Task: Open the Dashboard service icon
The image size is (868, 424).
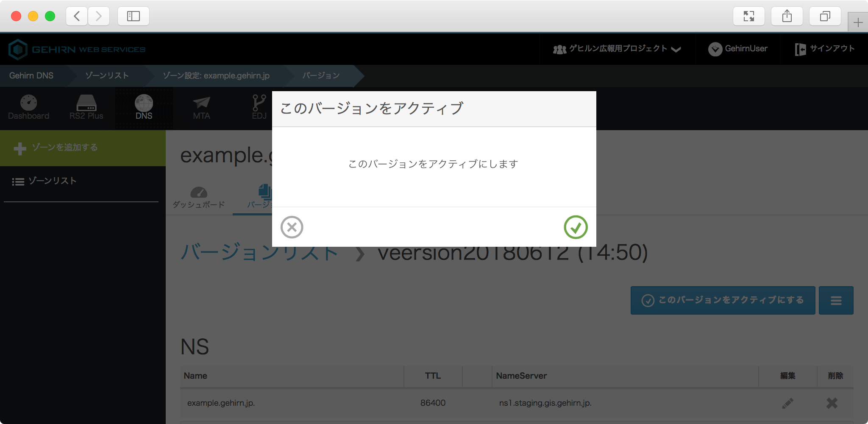Action: pos(28,108)
